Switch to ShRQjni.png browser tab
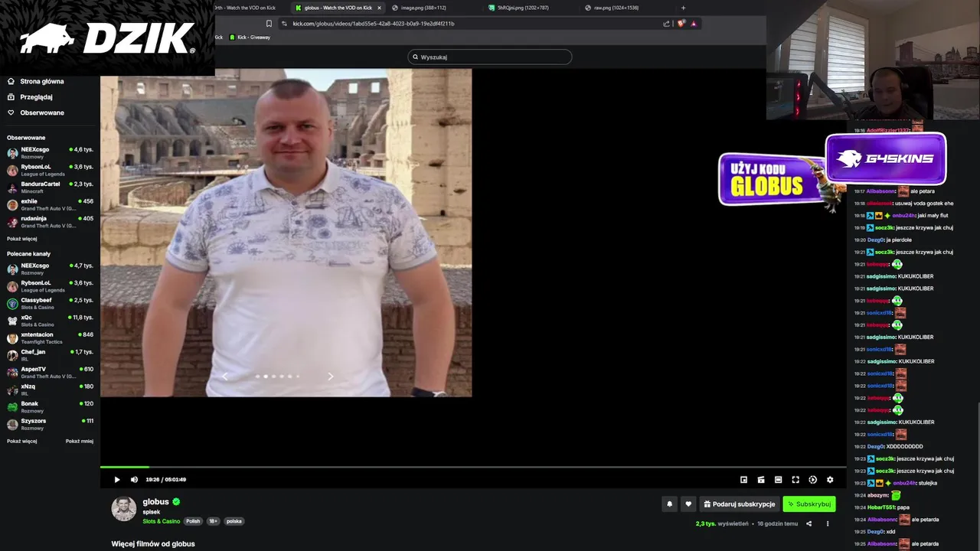Viewport: 980px width, 551px height. click(x=522, y=8)
